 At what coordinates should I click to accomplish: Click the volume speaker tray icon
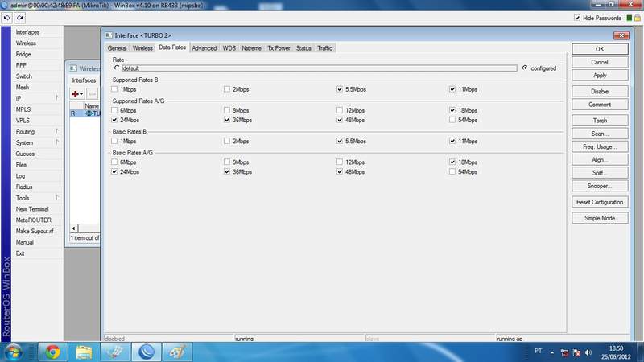[x=588, y=352]
